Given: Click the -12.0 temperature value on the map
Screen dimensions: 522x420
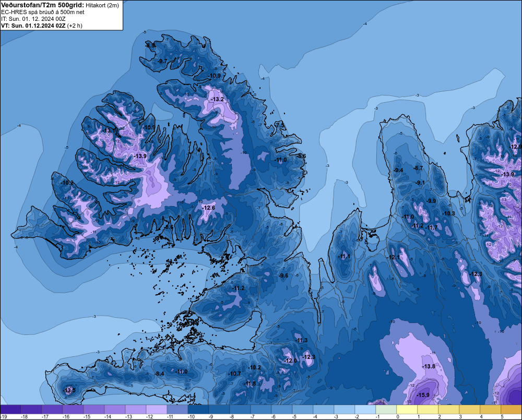Looking at the screenshot, I should coord(290,361).
